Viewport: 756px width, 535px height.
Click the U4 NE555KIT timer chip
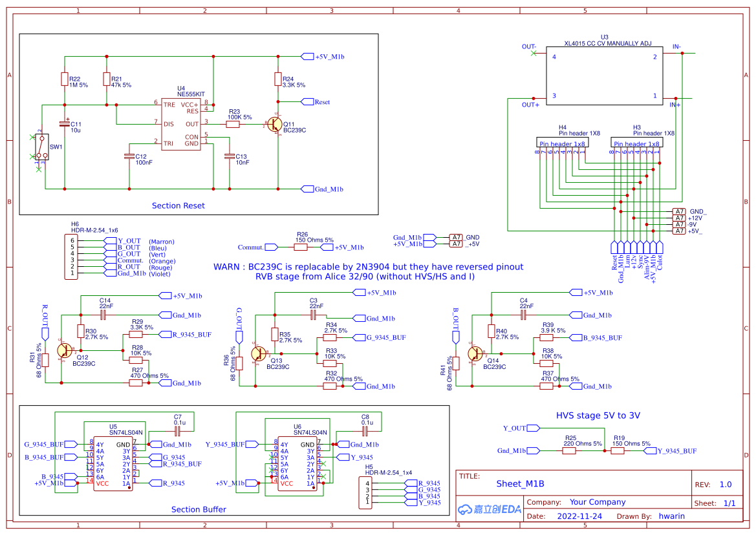tap(180, 123)
